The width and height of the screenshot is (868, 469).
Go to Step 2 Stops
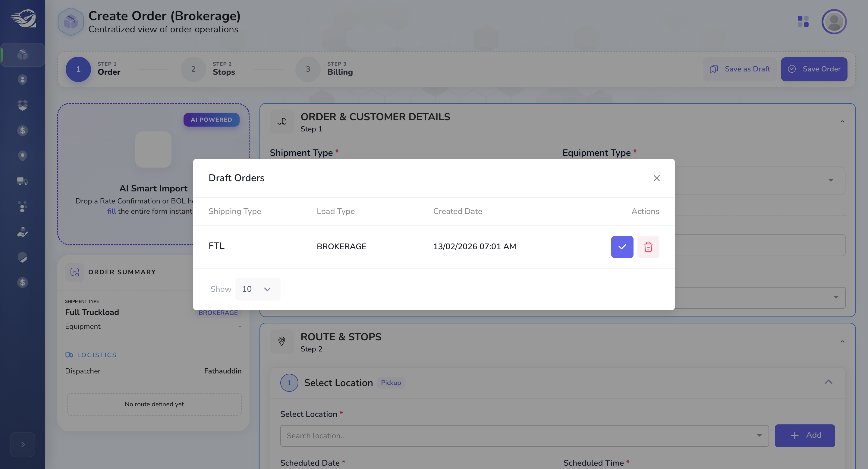coord(209,69)
